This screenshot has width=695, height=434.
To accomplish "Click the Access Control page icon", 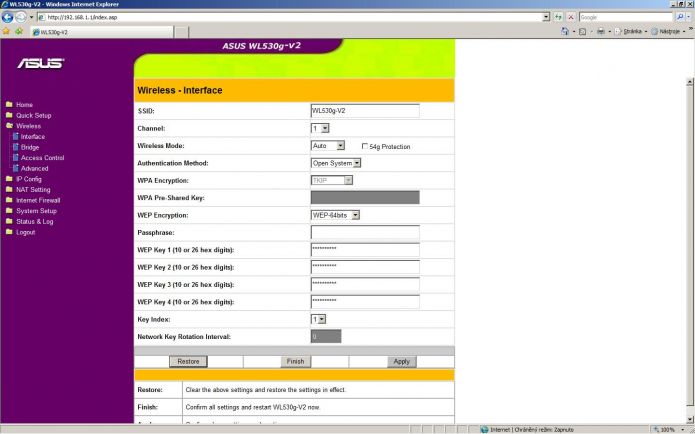I will pyautogui.click(x=16, y=157).
